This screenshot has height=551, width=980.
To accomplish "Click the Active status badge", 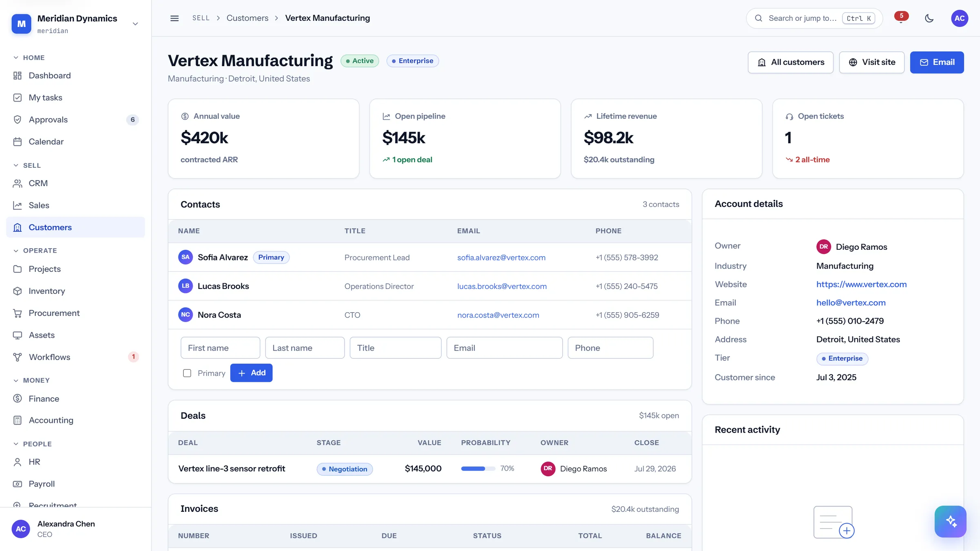I will point(360,61).
